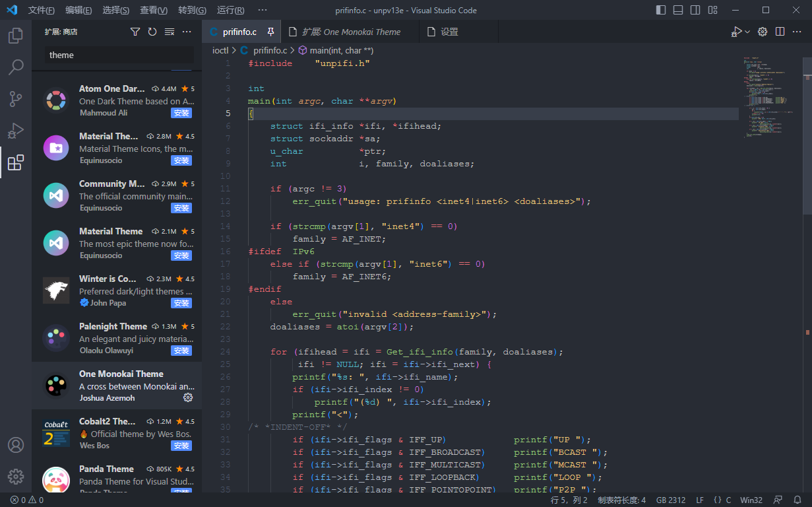Click Win32 configuration in status bar
Screen dimensions: 812x507
(x=751, y=500)
